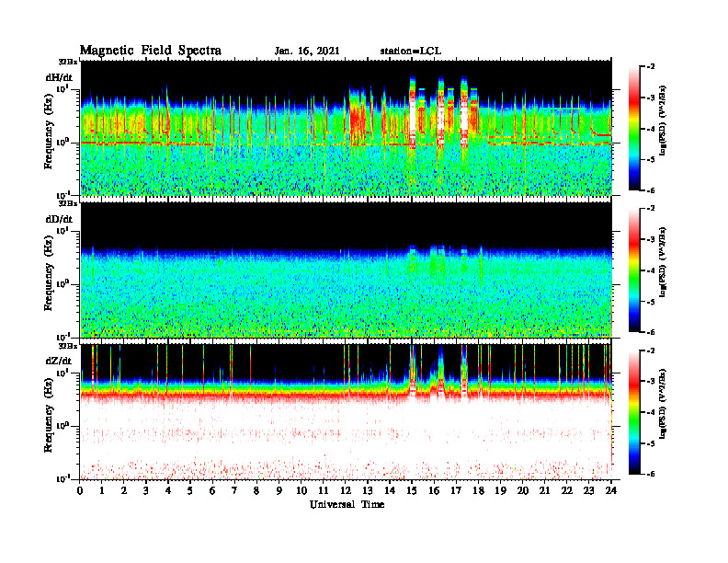Screen dimensions: 728x563
Task: Click hour 14 on the time axis
Action: [390, 491]
